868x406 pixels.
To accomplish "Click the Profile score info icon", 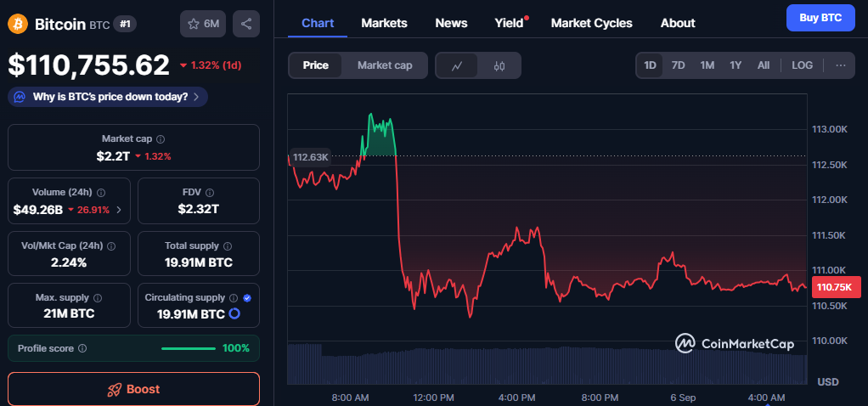I will tap(82, 348).
